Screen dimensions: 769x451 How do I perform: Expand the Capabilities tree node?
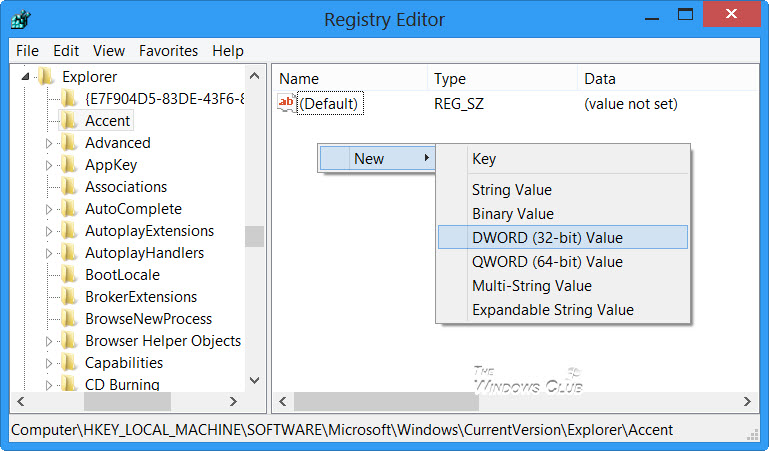pyautogui.click(x=49, y=363)
